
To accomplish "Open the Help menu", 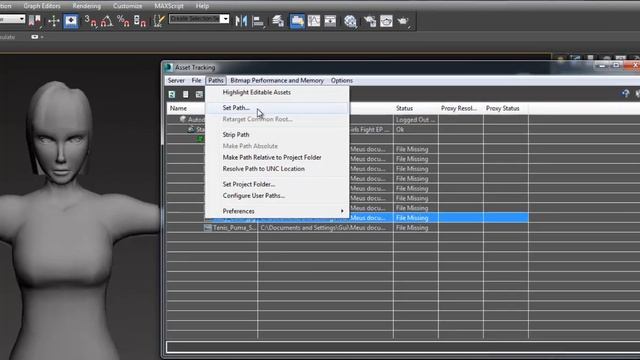I will [x=202, y=6].
